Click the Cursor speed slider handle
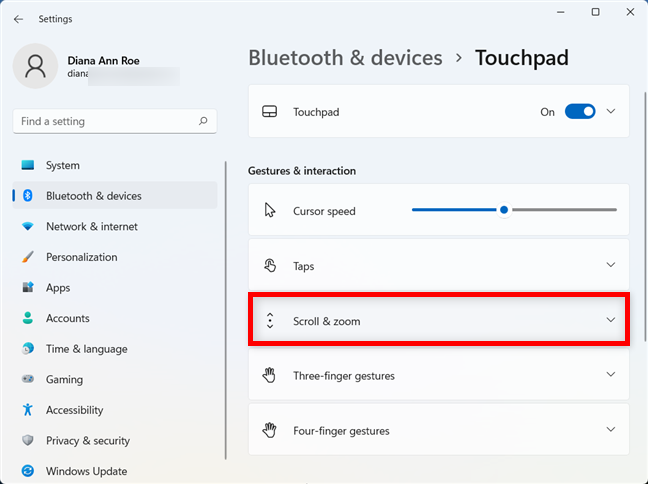Image resolution: width=648 pixels, height=484 pixels. [504, 210]
